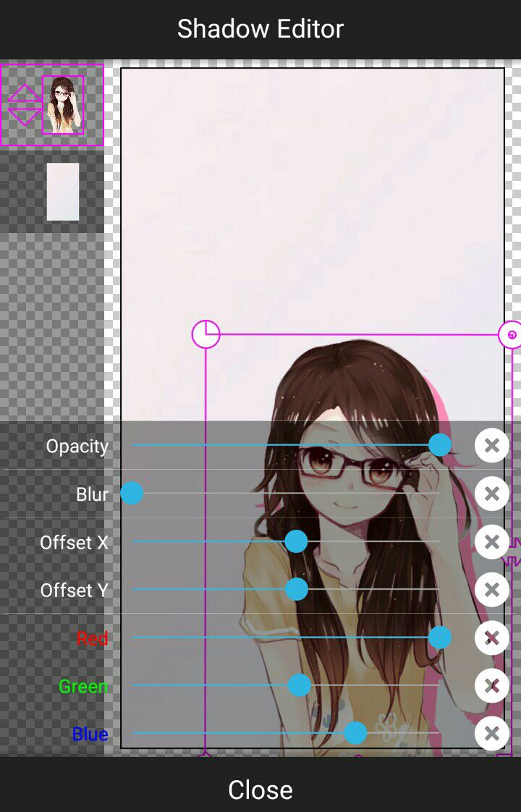Image resolution: width=521 pixels, height=812 pixels.
Task: Click the Offset Y label
Action: point(74,591)
